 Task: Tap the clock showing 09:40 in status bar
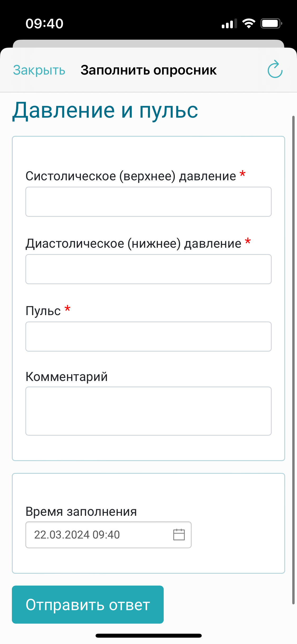pyautogui.click(x=45, y=23)
